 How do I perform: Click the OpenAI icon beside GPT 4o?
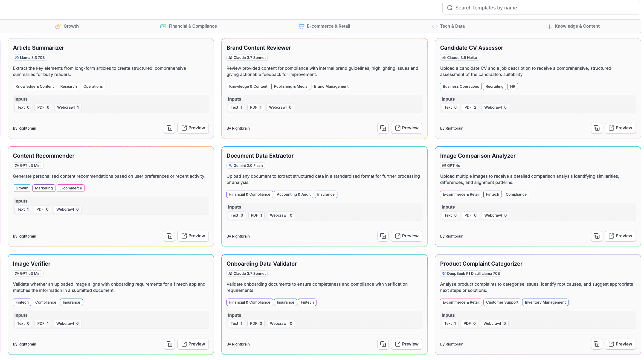point(444,165)
